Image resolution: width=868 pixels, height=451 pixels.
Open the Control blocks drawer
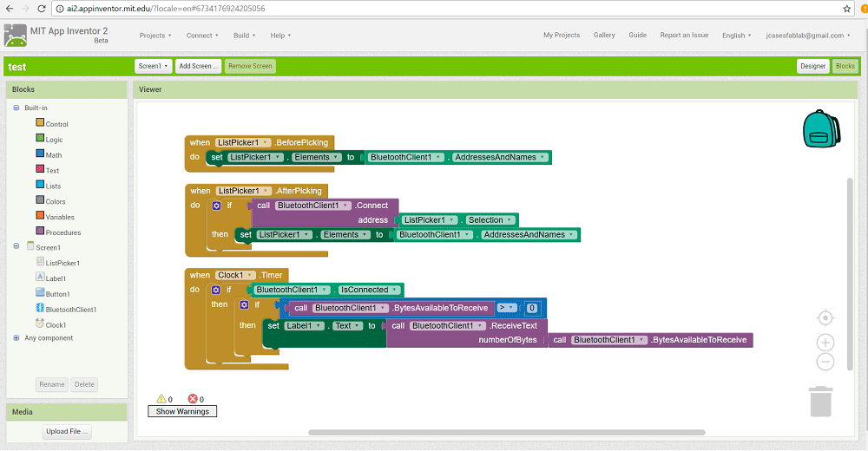[x=56, y=124]
